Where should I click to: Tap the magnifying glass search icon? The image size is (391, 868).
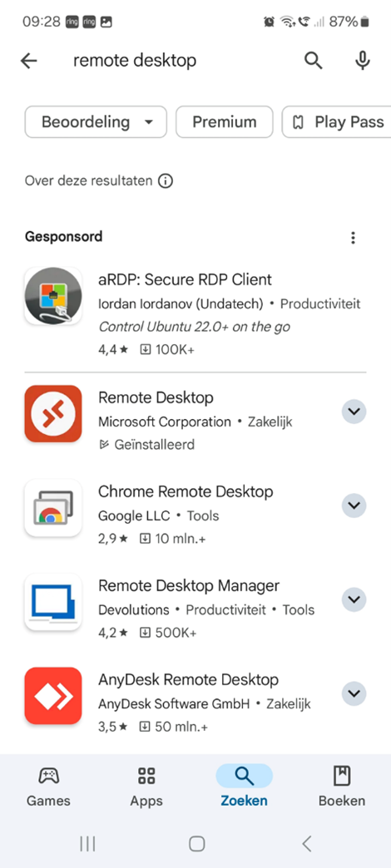[x=314, y=61]
